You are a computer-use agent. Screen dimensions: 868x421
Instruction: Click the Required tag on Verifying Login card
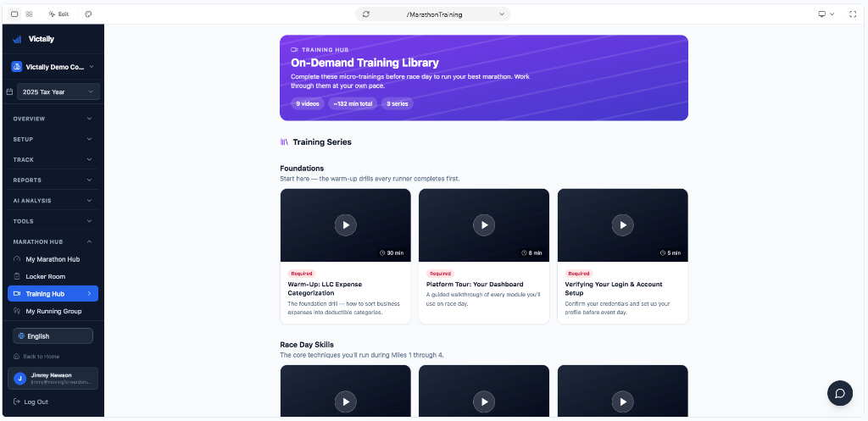point(578,274)
